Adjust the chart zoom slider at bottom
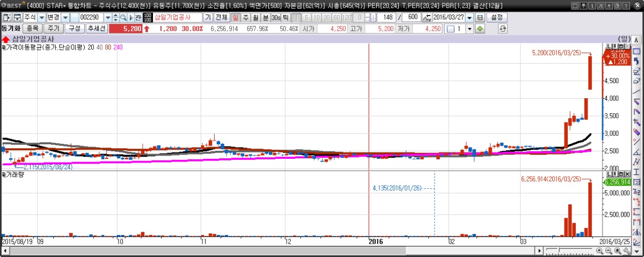 (559, 251)
